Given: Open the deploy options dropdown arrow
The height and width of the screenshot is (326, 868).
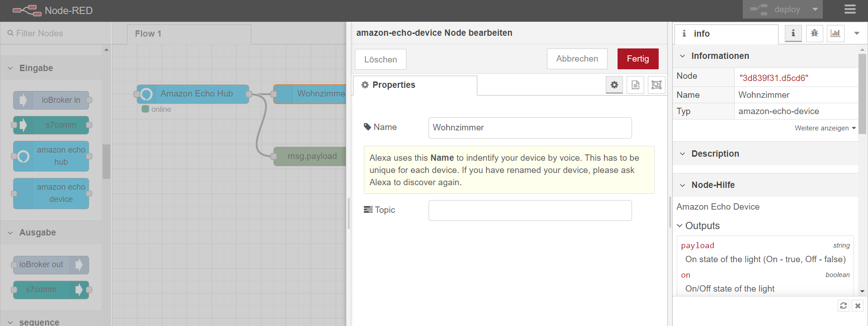Looking at the screenshot, I should [x=815, y=10].
